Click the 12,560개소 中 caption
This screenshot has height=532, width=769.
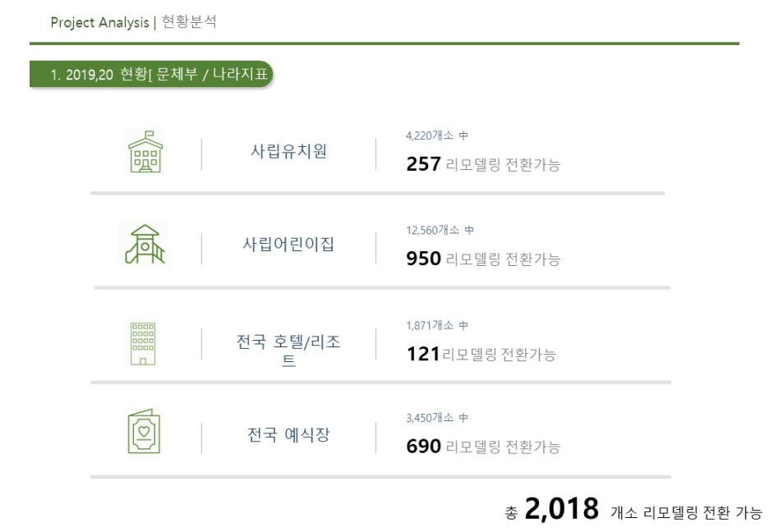440,230
